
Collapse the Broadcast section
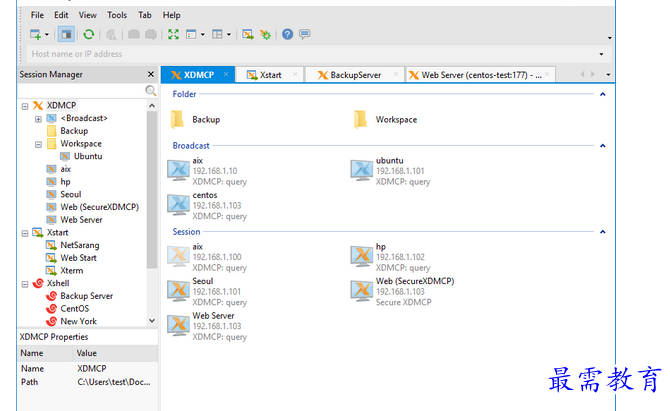[x=602, y=146]
